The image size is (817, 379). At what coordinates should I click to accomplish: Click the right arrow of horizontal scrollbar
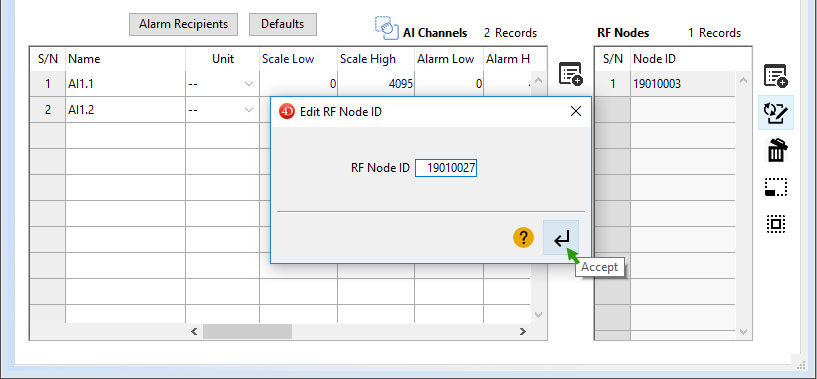tap(523, 332)
